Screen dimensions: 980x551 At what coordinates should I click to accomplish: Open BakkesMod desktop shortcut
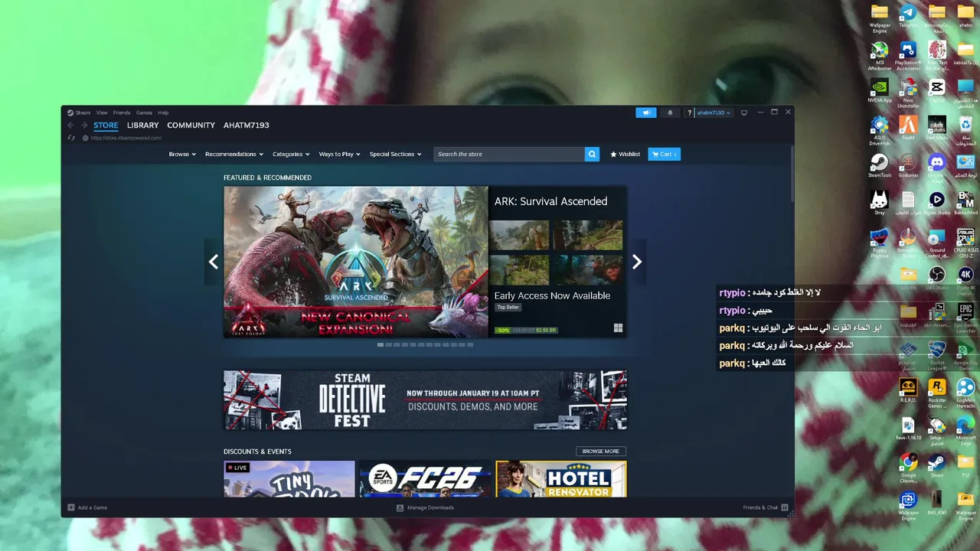tap(965, 202)
